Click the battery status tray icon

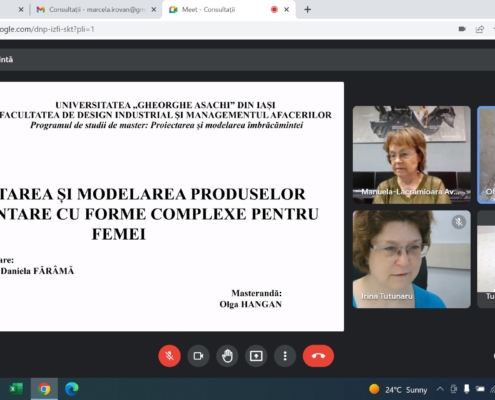pyautogui.click(x=480, y=389)
